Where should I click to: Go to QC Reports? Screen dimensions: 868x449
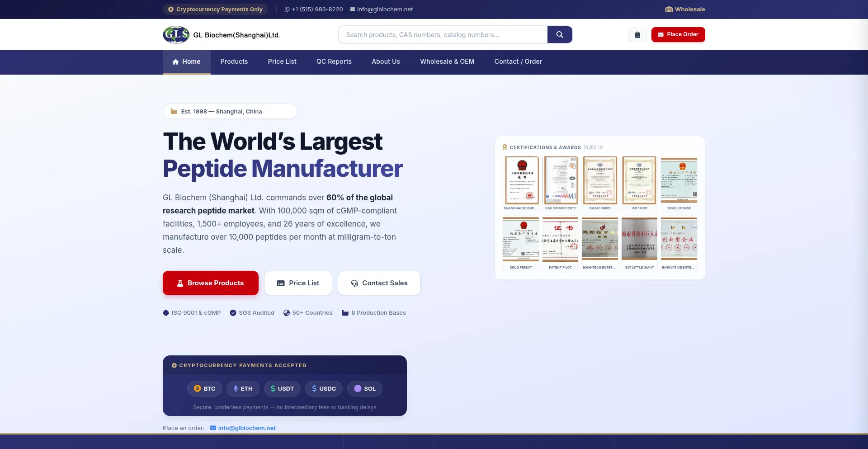coord(334,62)
